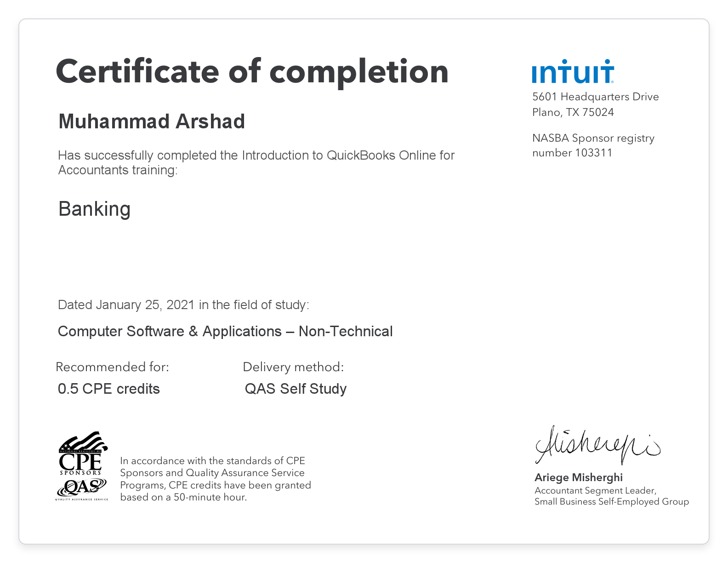Click the QAS Quality Assurance Service logo
Screen dimensions: 728x563
pyautogui.click(x=82, y=489)
